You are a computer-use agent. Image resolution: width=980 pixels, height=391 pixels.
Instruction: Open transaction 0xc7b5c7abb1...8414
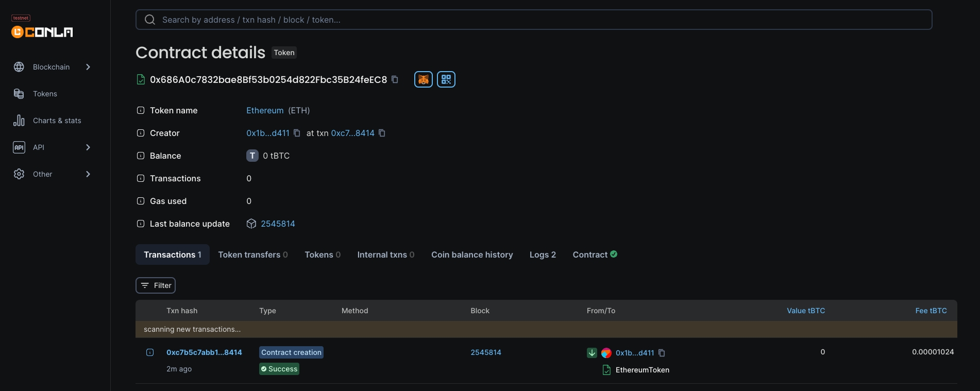(x=204, y=352)
